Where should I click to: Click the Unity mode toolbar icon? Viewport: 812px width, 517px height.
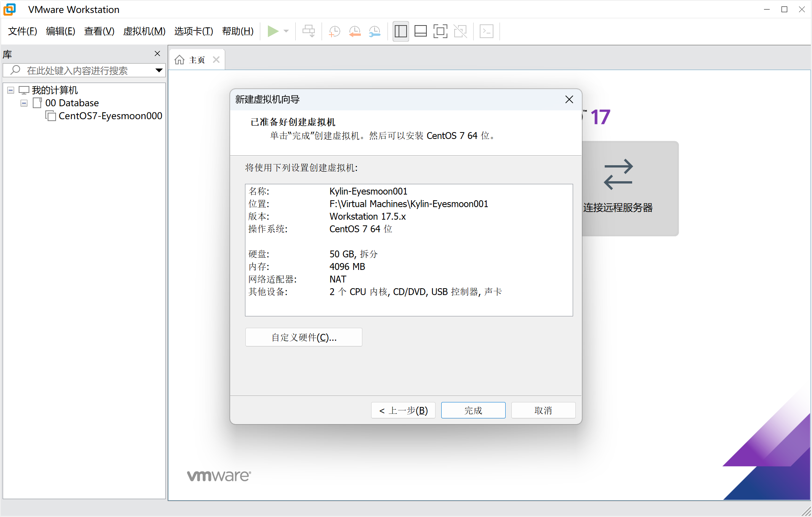point(460,31)
